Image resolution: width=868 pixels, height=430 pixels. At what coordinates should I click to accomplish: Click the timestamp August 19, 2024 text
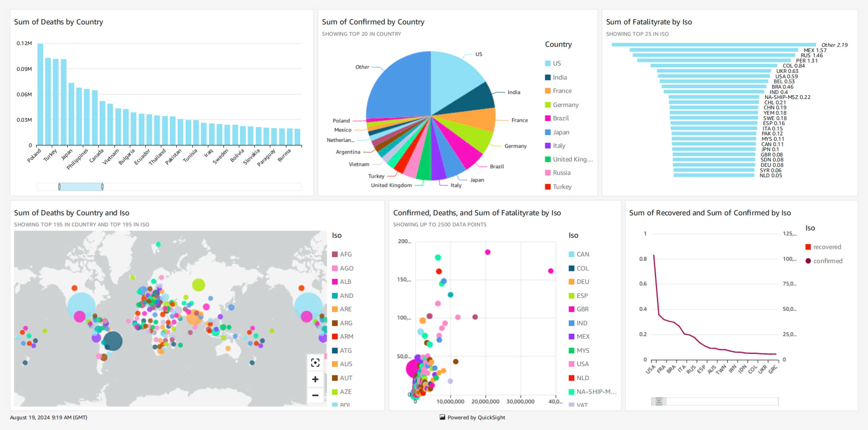(x=48, y=417)
